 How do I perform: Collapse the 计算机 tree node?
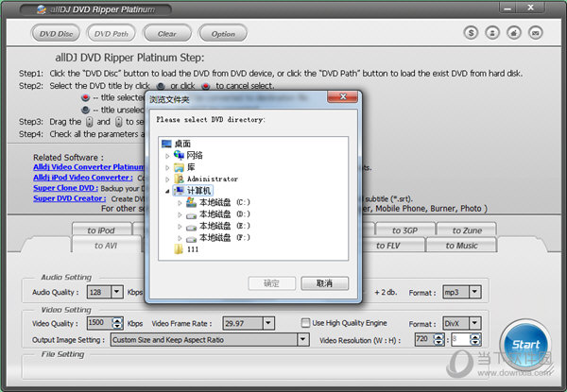click(167, 191)
